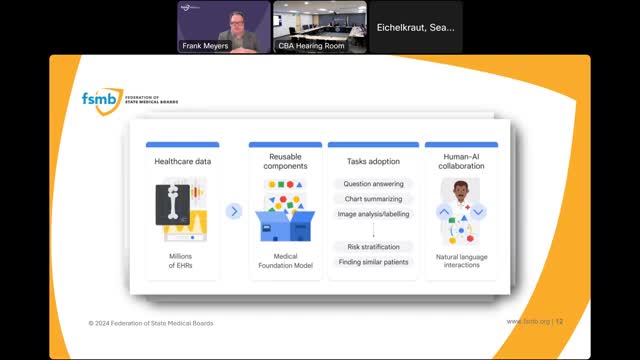Click the Chart summarizing pill
Image resolution: width=640 pixels, height=360 pixels.
(x=373, y=199)
